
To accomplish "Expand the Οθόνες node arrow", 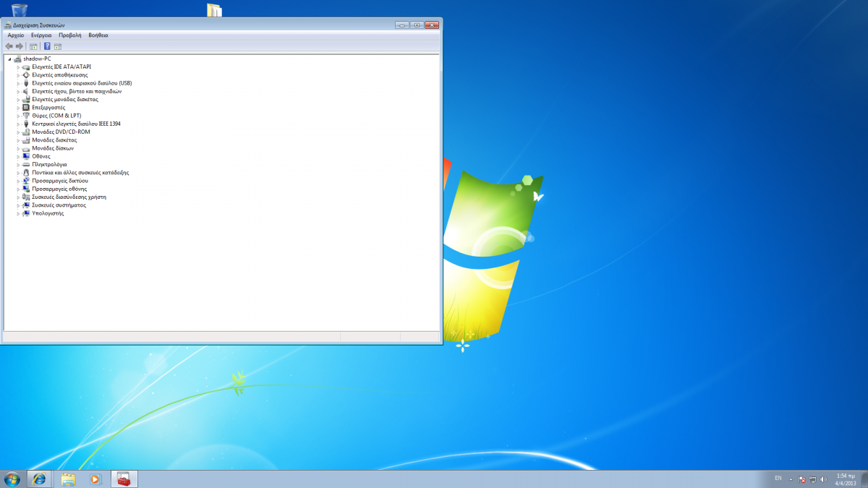I will point(18,156).
